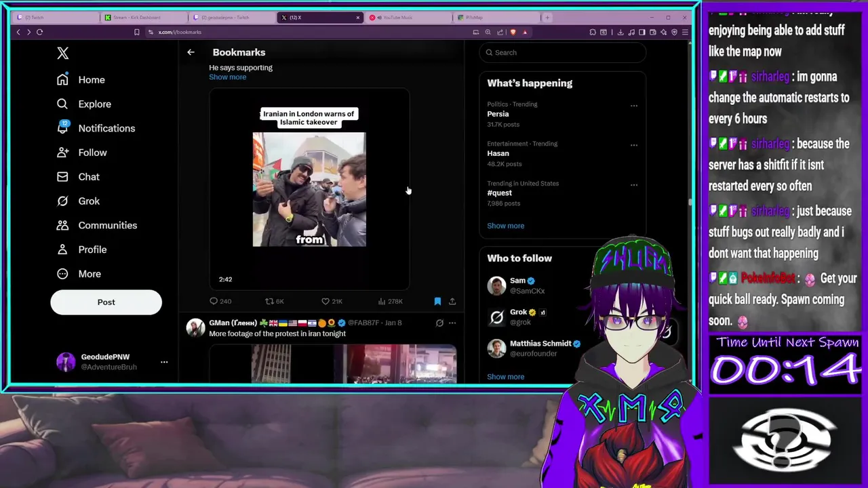
Task: Open options dots for #quest trend
Action: [x=634, y=184]
